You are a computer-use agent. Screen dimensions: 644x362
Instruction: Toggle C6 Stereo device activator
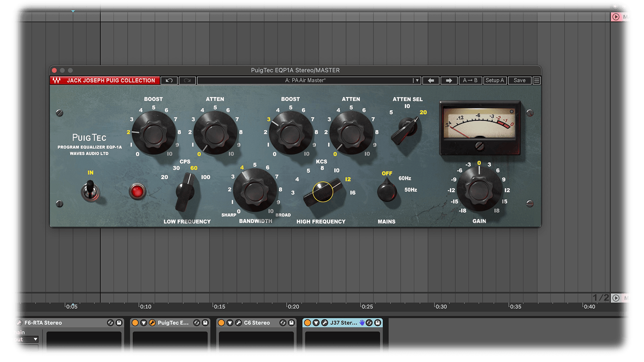221,323
